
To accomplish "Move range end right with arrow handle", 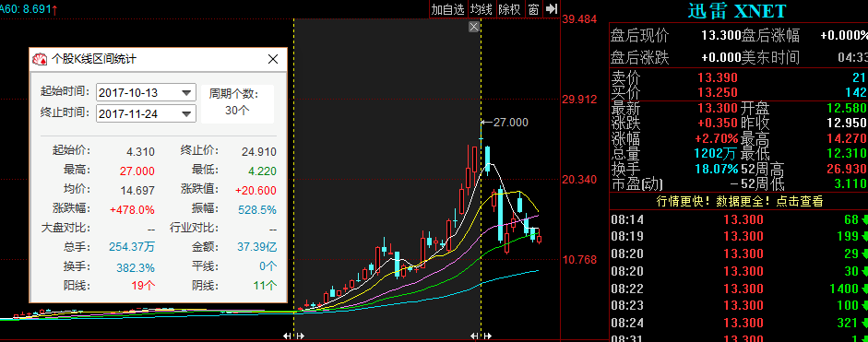I will [x=487, y=336].
